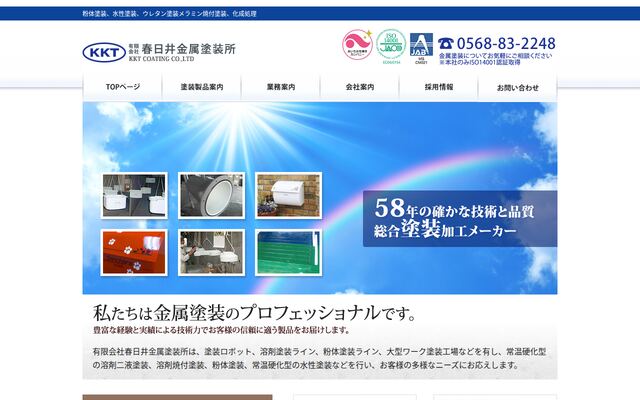Select thumbnail of round white ring part
The height and width of the screenshot is (400, 640).
coord(211,196)
